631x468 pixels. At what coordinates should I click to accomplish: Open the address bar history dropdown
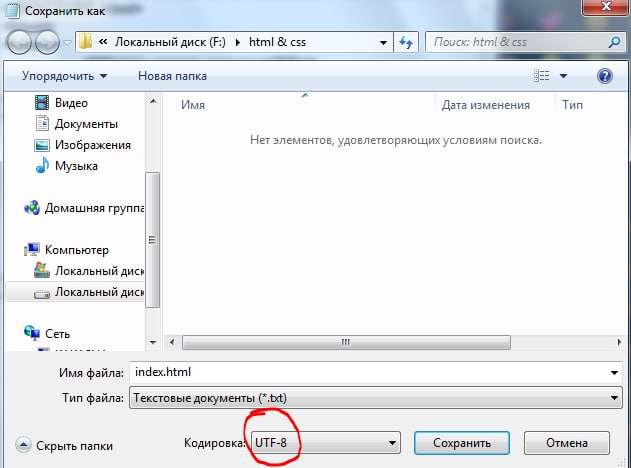384,42
